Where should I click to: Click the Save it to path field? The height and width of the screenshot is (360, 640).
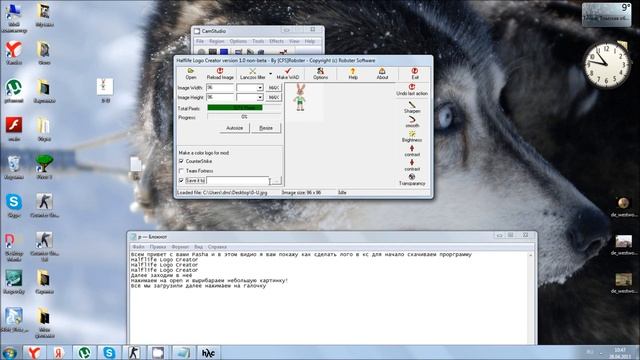click(x=238, y=180)
